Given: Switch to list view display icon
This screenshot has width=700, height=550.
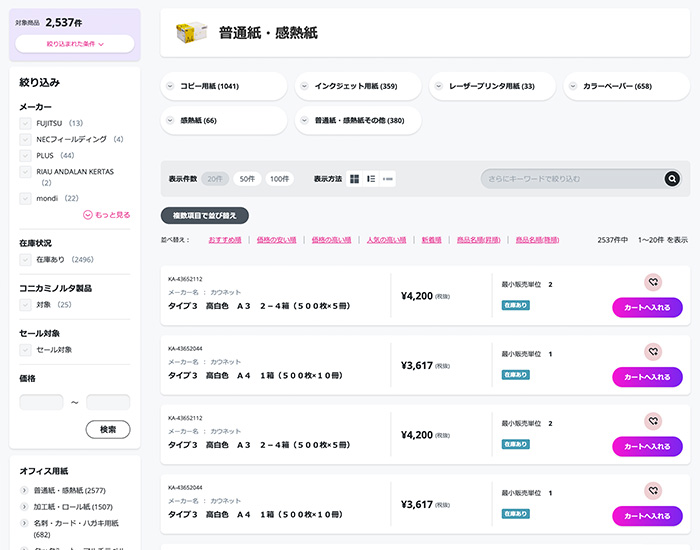Looking at the screenshot, I should (371, 179).
